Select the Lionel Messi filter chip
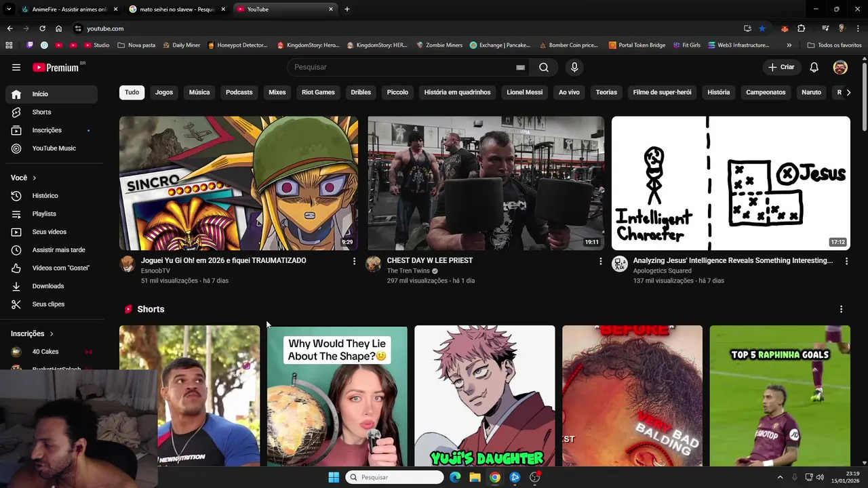Viewport: 868px width, 488px height. [x=525, y=92]
